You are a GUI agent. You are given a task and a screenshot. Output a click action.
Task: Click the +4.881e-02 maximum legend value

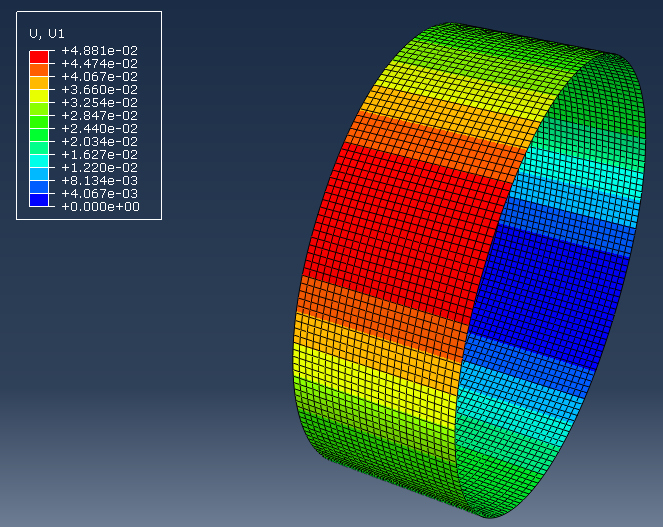(x=100, y=51)
